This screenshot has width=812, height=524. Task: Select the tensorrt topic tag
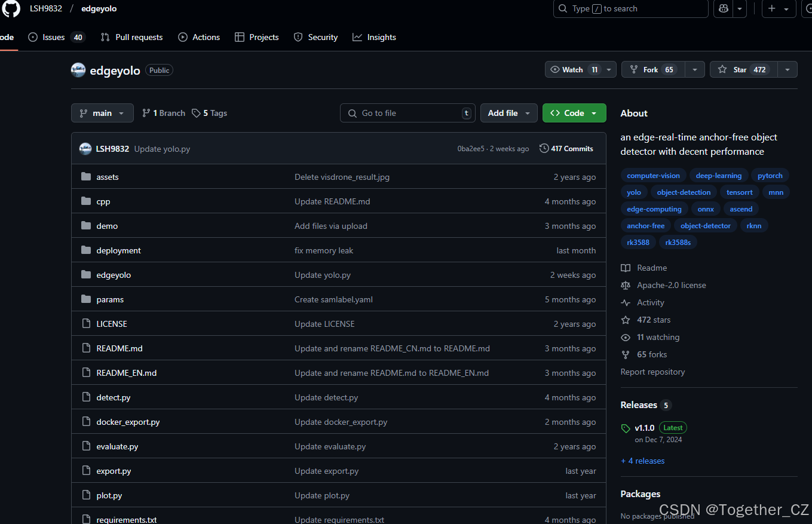point(739,192)
